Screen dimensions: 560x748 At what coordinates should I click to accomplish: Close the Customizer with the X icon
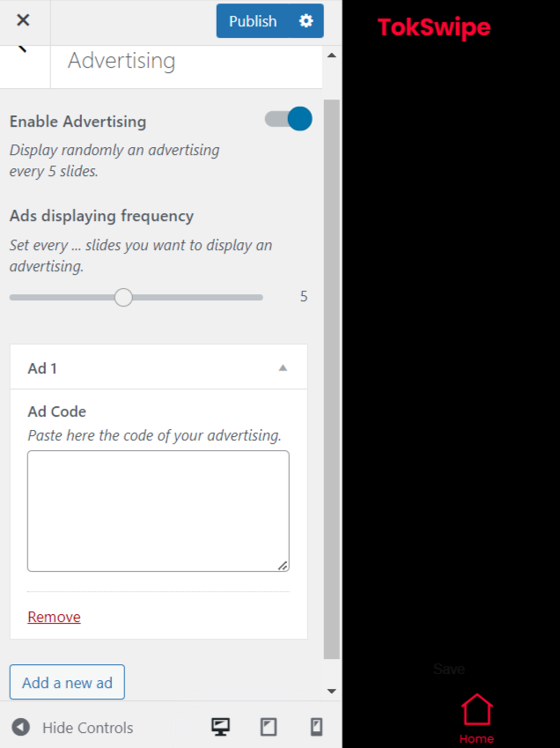(23, 20)
